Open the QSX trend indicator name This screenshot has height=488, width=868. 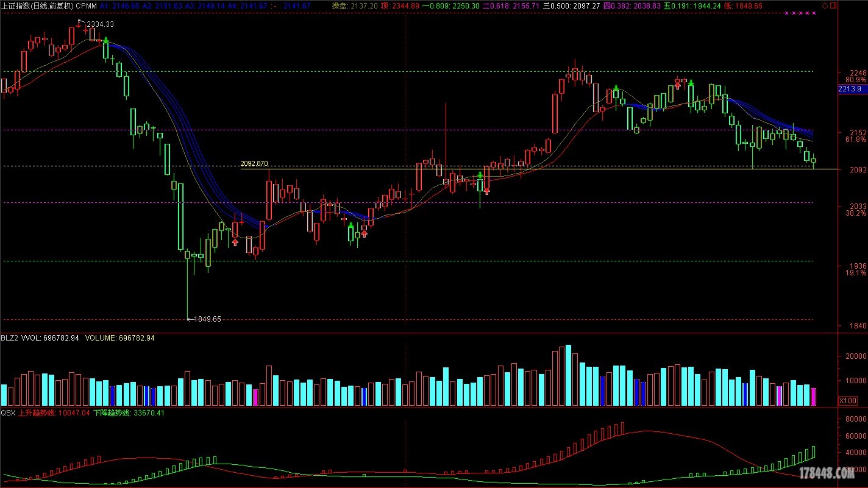(8, 413)
